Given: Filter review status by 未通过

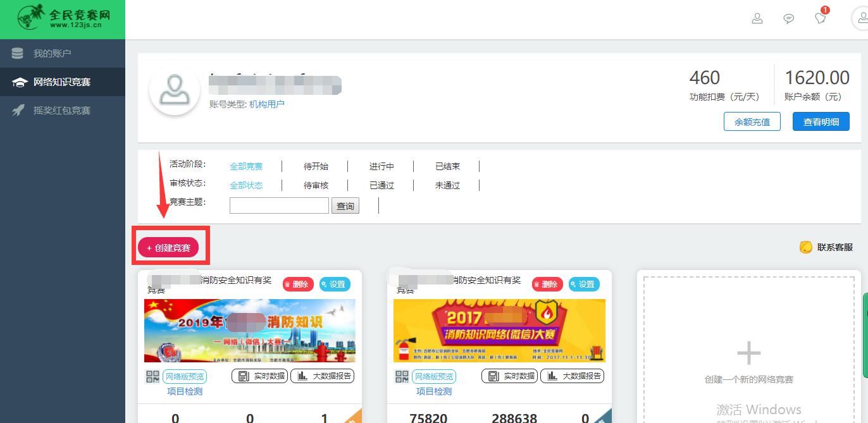Looking at the screenshot, I should tap(447, 185).
